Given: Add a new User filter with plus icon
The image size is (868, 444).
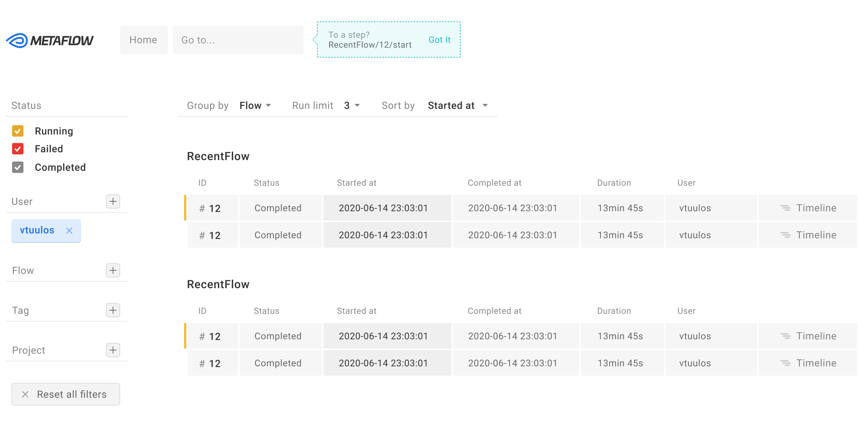Looking at the screenshot, I should click(113, 201).
